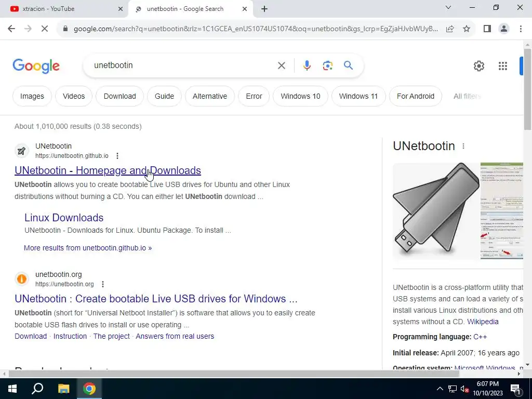Viewport: 532px width, 399px height.
Task: Show hidden system tray icons
Action: pos(440,389)
